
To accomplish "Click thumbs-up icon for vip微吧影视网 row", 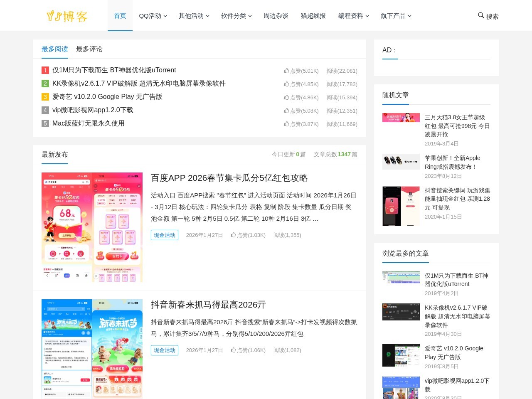I will coord(286,111).
